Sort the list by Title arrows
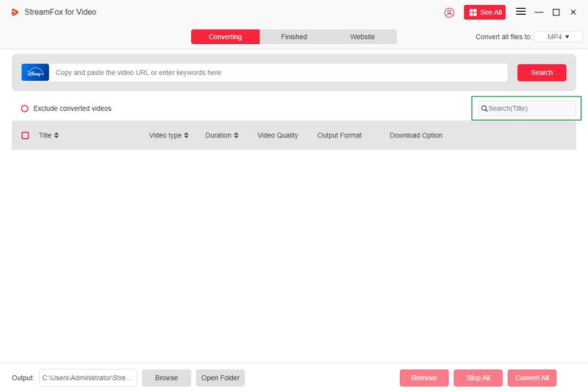The image size is (588, 392). 57,135
